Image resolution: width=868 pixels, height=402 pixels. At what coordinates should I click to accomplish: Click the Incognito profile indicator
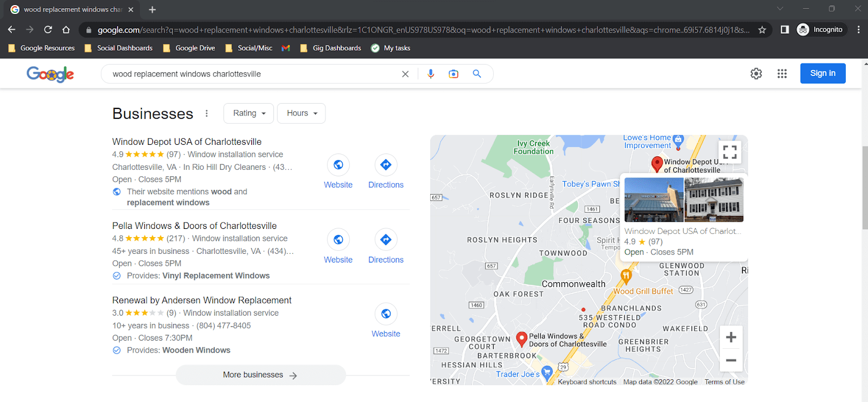pyautogui.click(x=820, y=30)
